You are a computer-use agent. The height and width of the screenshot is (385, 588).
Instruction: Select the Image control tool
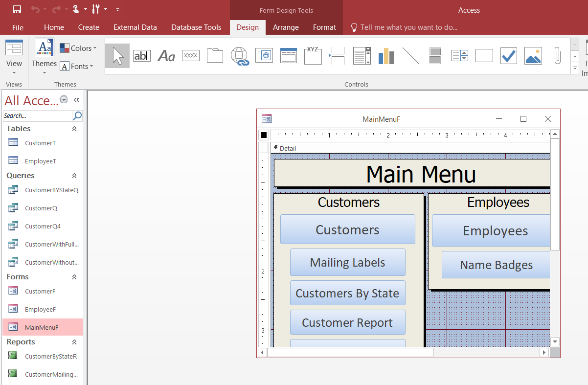pyautogui.click(x=533, y=55)
